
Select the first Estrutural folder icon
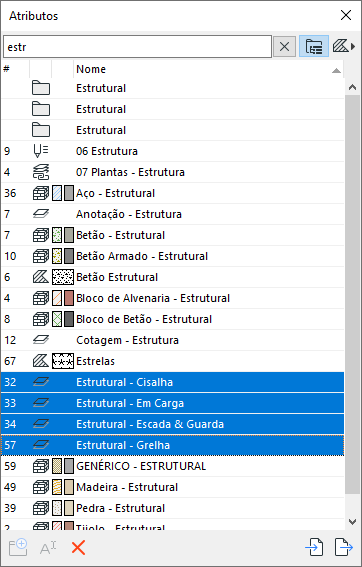click(41, 88)
